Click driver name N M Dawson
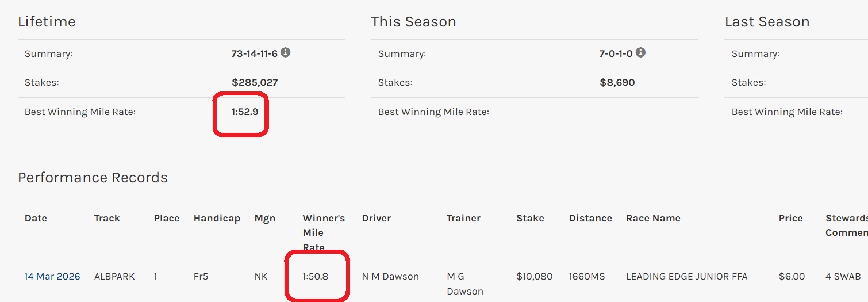The width and height of the screenshot is (868, 302). 390,277
